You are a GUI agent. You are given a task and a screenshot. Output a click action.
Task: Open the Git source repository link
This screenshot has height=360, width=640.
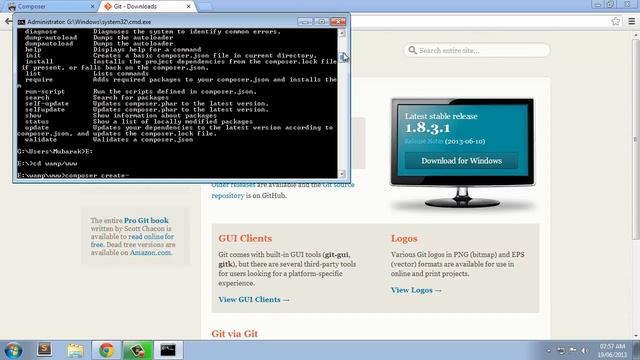coord(283,190)
